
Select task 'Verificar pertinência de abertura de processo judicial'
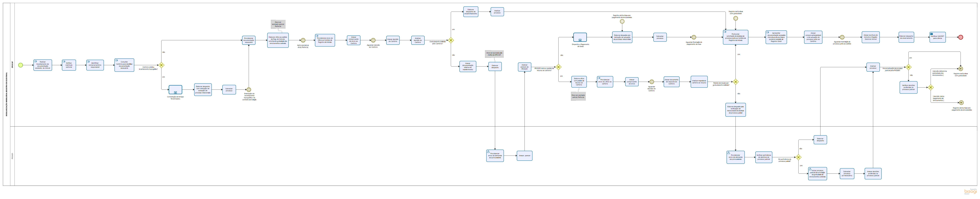tap(764, 157)
